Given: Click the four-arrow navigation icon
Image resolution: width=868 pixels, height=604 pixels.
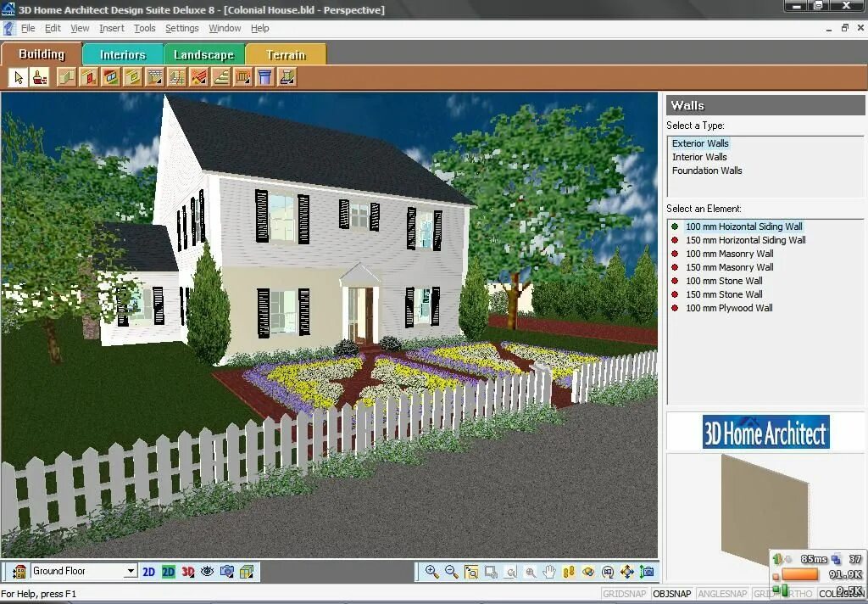Looking at the screenshot, I should pyautogui.click(x=627, y=571).
